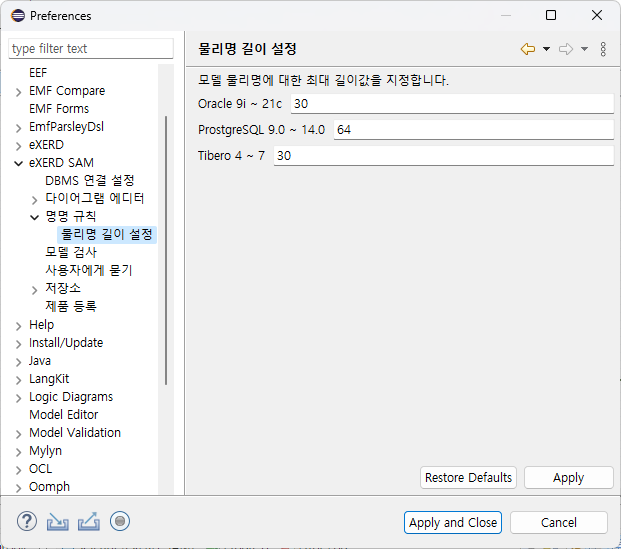Click the preferences tree vertical scrollbar
Image resolution: width=621 pixels, height=549 pixels.
[x=166, y=250]
